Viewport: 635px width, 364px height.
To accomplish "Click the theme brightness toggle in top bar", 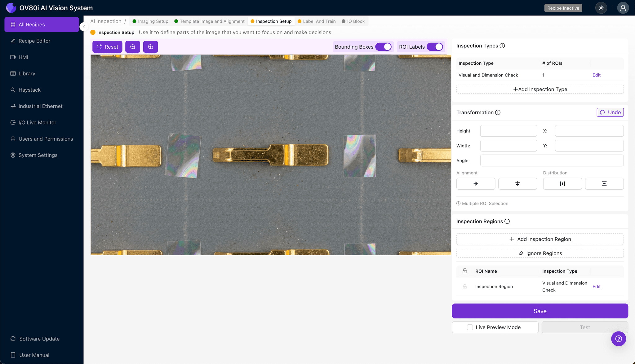I will pyautogui.click(x=601, y=8).
